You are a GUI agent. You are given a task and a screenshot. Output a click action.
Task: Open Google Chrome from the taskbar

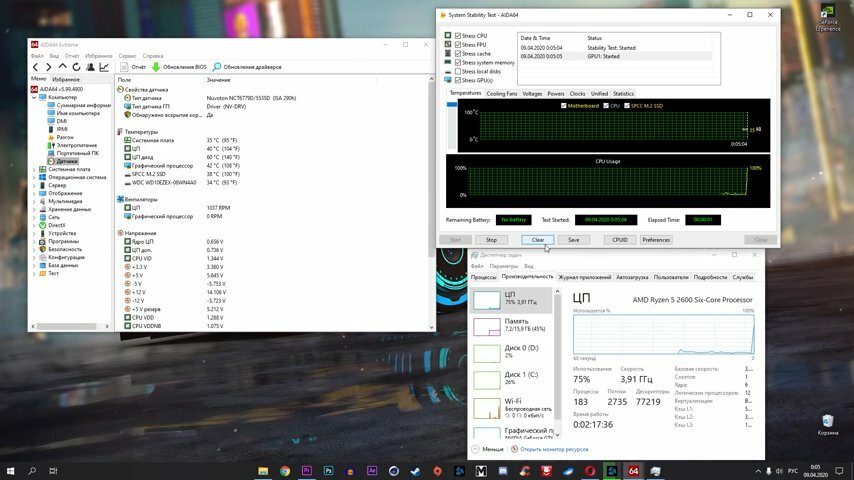click(x=285, y=471)
